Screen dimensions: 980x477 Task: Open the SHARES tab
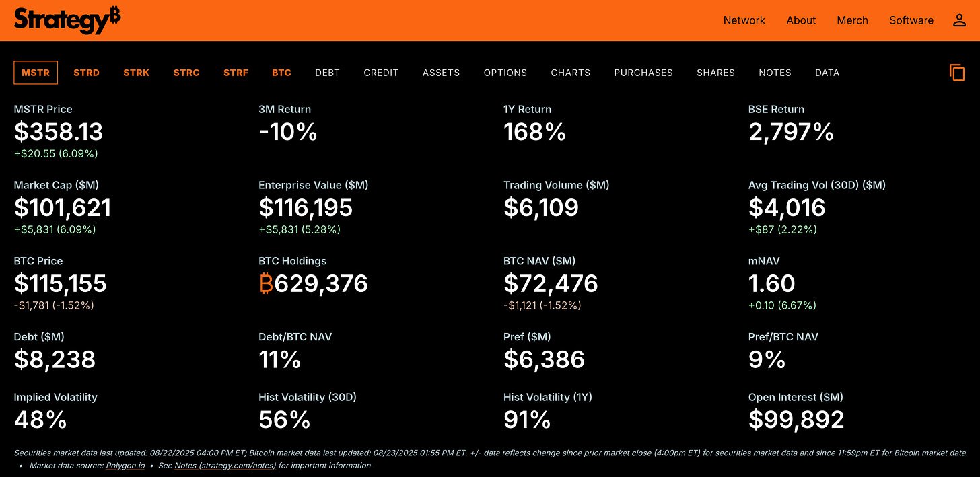(715, 73)
